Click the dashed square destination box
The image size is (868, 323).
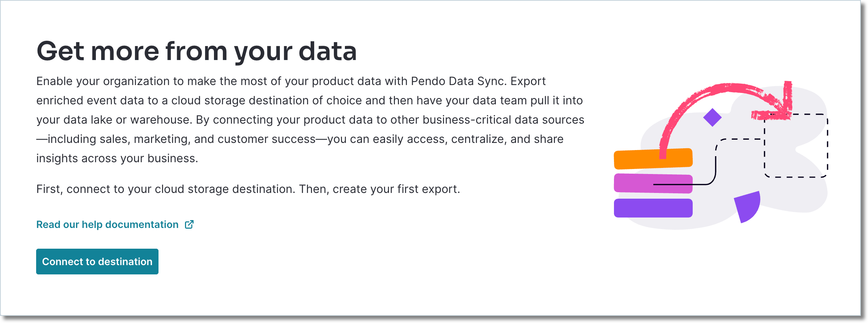coord(796,146)
